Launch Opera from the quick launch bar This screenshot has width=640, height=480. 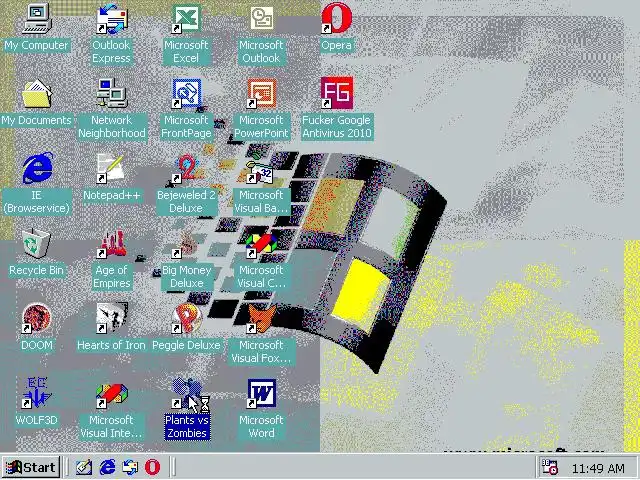(153, 467)
